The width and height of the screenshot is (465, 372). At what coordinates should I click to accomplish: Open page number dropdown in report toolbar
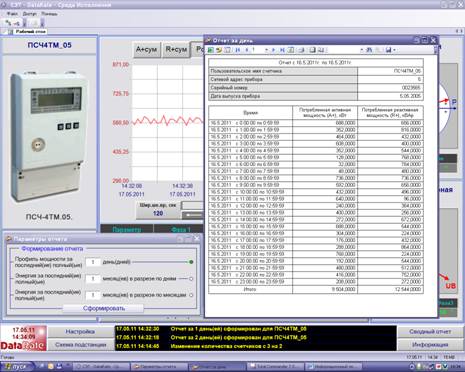[266, 50]
